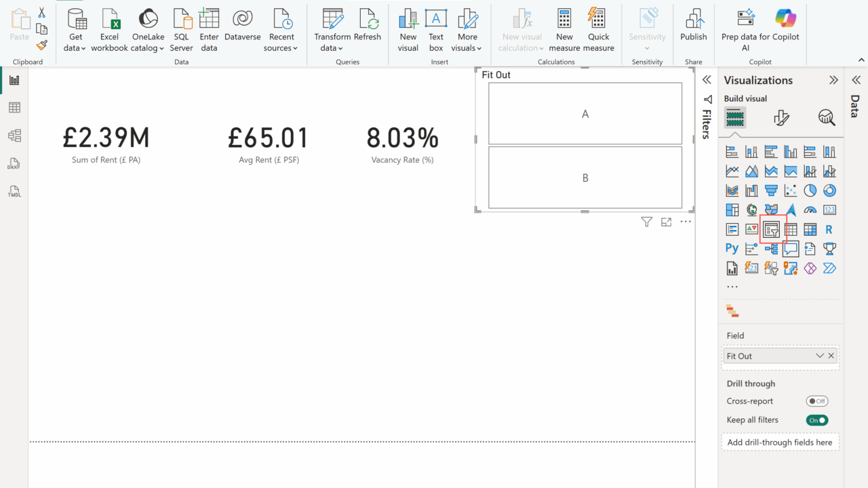
Task: Select the Stacked bar chart visual
Action: tap(732, 151)
